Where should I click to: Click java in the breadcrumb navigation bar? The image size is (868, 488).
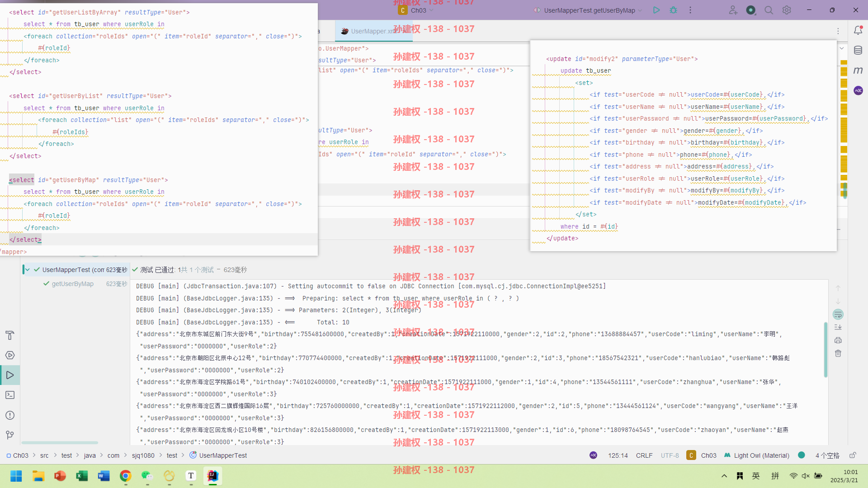pyautogui.click(x=90, y=455)
